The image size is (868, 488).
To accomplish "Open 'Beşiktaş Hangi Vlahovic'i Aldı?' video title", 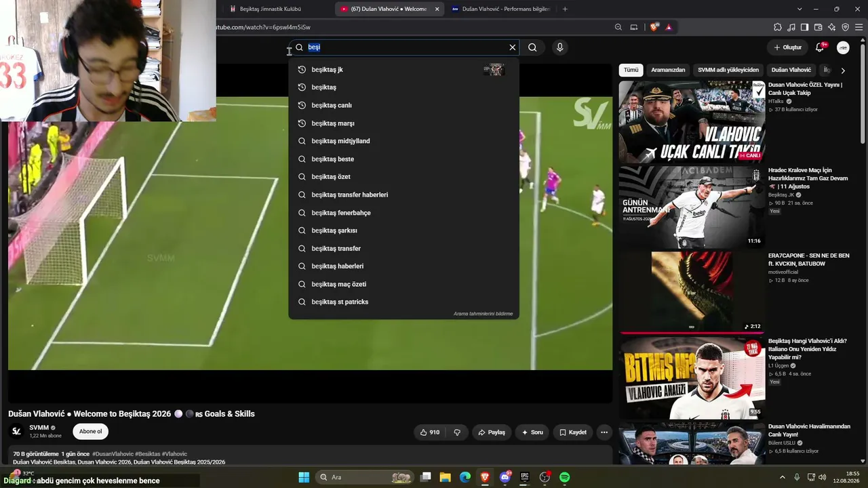I will point(808,349).
